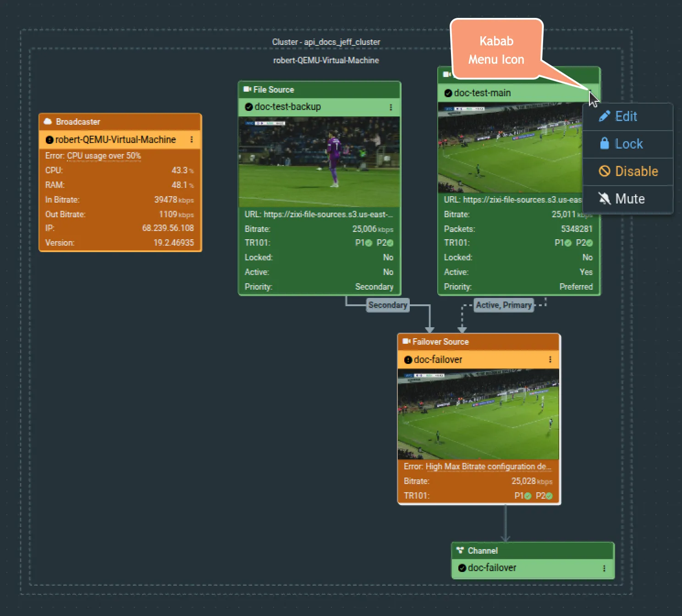Click P2 green check on doc-failover TR101
The image size is (682, 616).
[549, 496]
